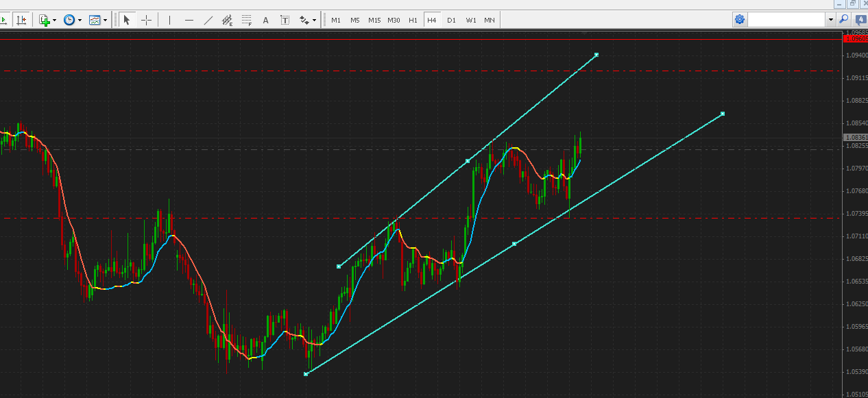868x398 pixels.
Task: Expand the periods dropdown arrow
Action: [80, 20]
